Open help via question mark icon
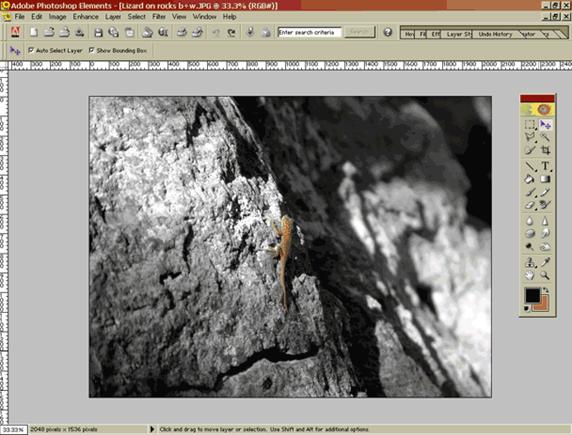Viewport: 572px width, 435px height. (387, 32)
